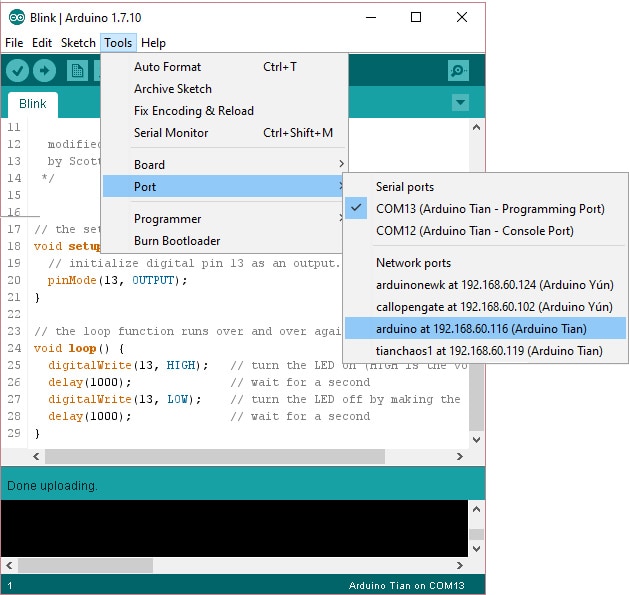Select Burn Bootloader menu entry
This screenshot has width=629, height=595.
(x=176, y=241)
